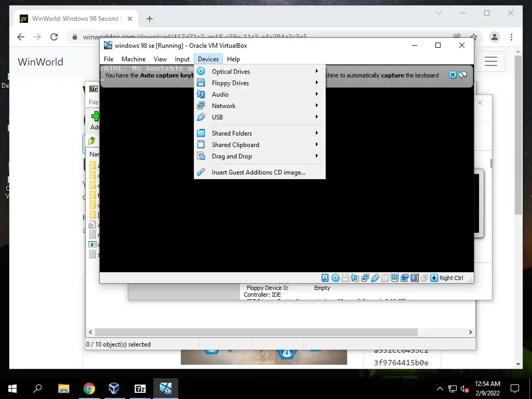Click the Drag and Drop icon in the menu
The height and width of the screenshot is (399, 532).
click(201, 156)
